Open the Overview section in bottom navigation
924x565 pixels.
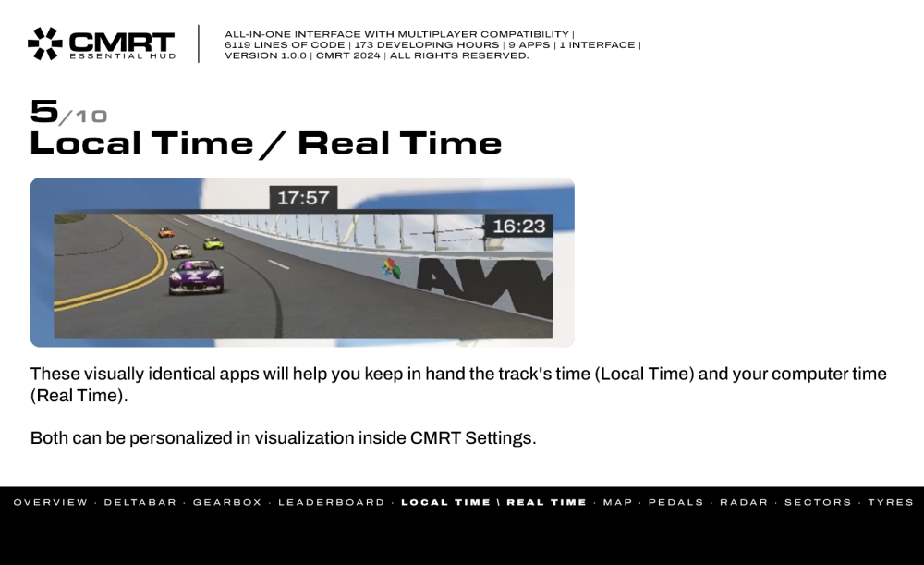(x=51, y=502)
